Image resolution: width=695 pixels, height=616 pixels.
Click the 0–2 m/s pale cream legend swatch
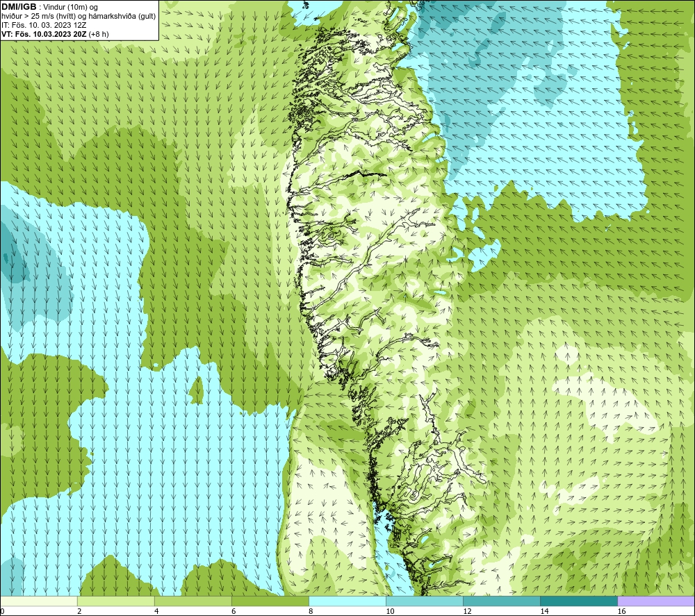pos(38,601)
